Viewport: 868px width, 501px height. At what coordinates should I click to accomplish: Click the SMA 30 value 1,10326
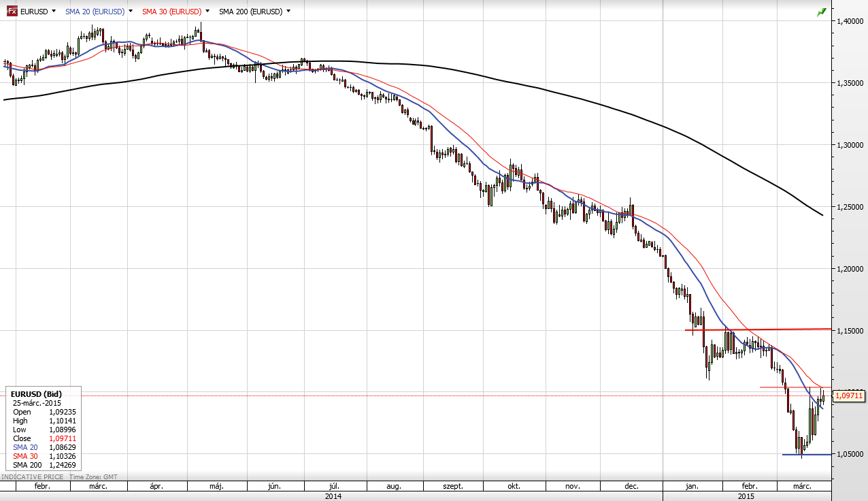point(62,456)
